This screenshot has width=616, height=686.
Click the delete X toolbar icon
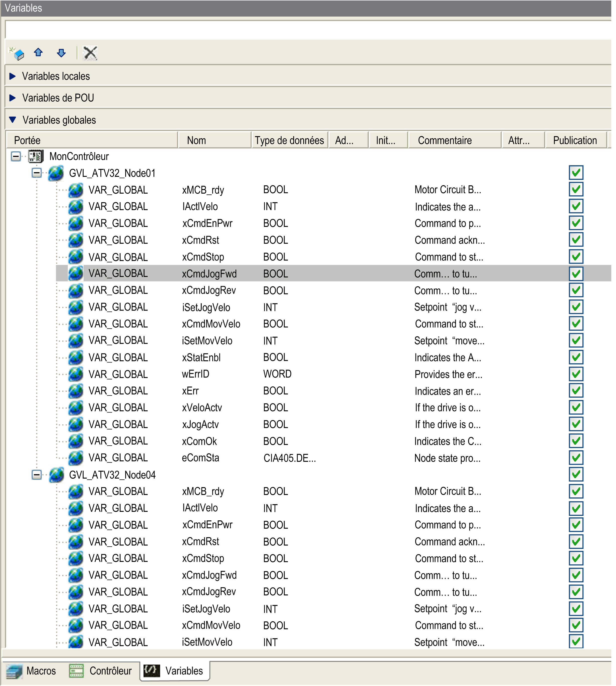[90, 53]
